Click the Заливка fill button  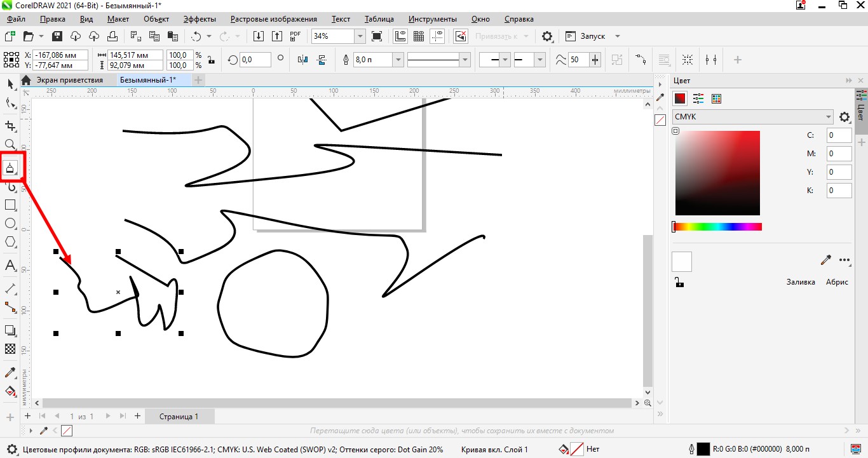coord(800,282)
